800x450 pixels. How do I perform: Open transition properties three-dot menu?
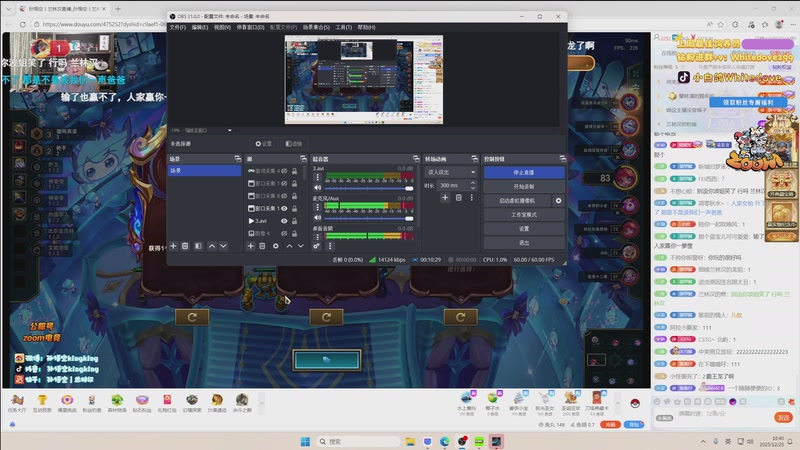471,197
